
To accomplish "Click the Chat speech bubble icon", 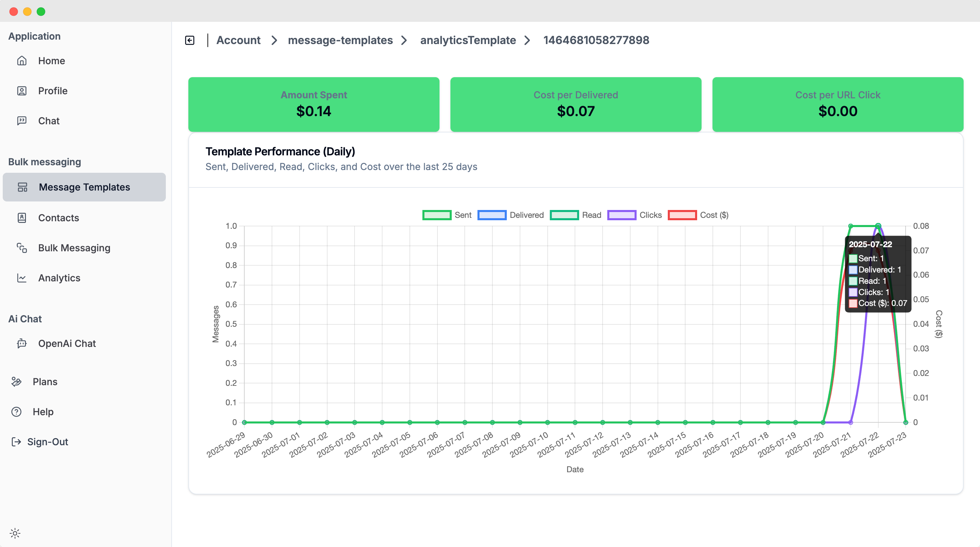I will (x=22, y=121).
